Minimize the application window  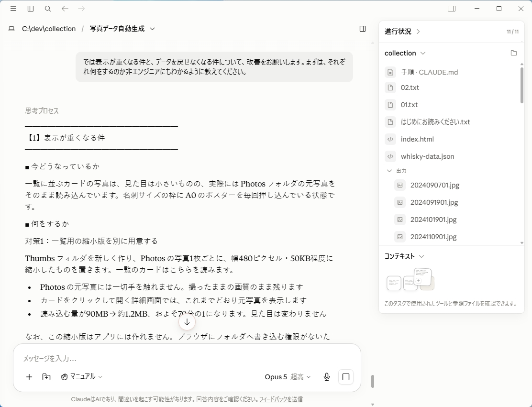click(477, 9)
